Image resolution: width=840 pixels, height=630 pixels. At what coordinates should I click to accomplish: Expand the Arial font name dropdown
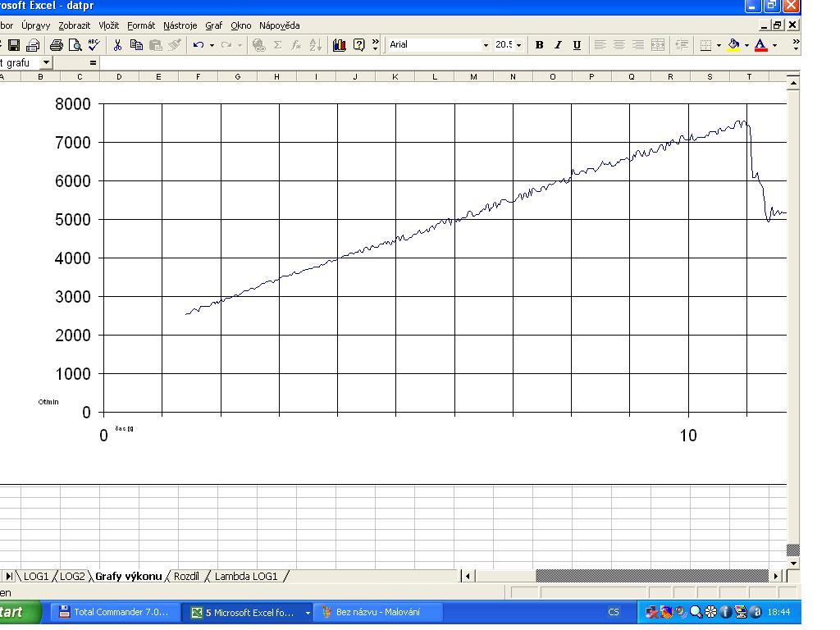(x=486, y=45)
